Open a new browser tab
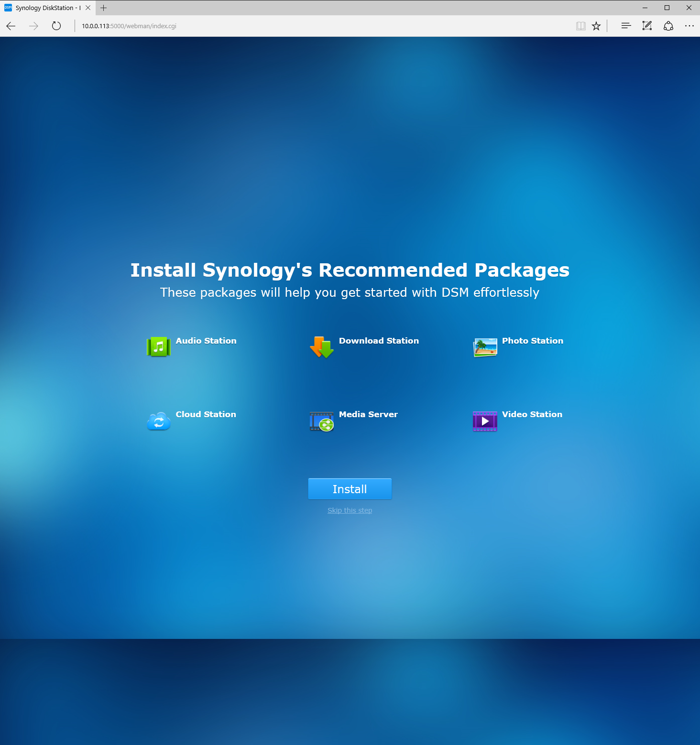 103,8
